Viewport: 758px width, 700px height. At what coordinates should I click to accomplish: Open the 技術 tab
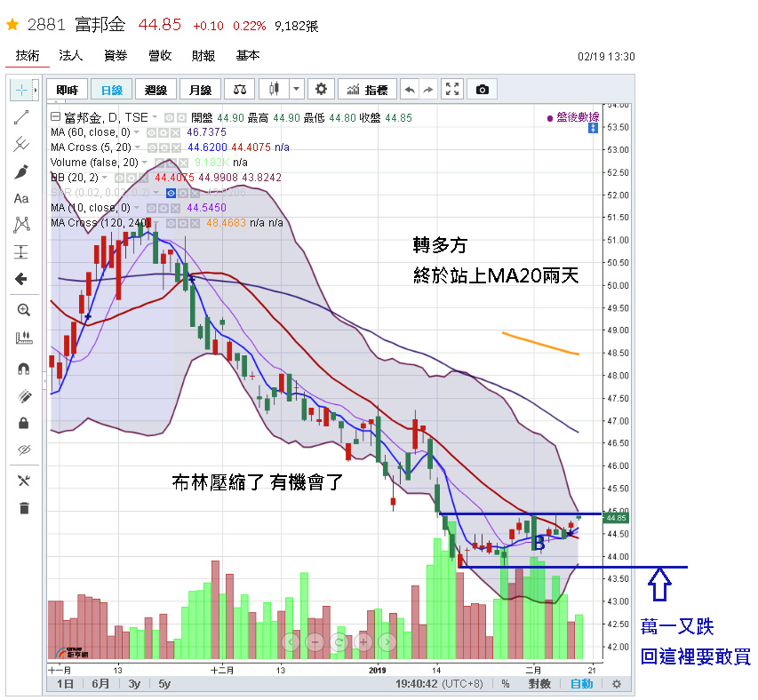(27, 56)
